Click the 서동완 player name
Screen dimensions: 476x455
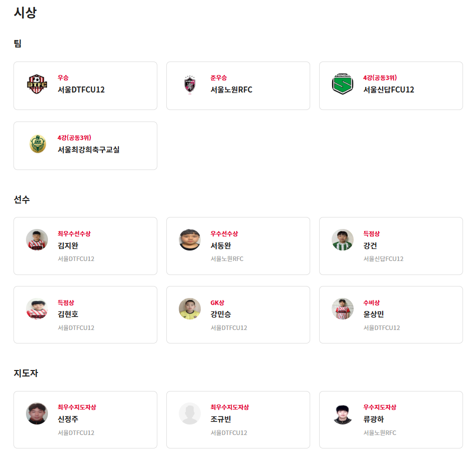tap(221, 245)
